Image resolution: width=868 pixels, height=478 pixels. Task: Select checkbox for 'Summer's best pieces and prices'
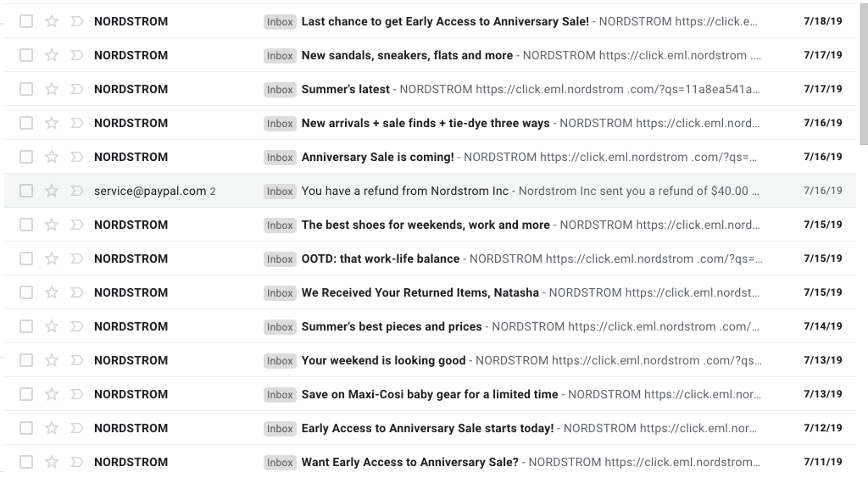point(26,326)
